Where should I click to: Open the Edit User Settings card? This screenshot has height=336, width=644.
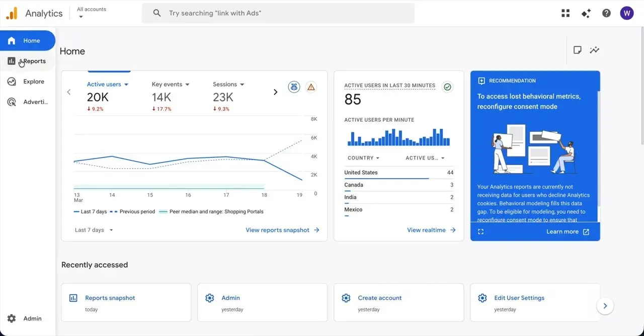[535, 302]
